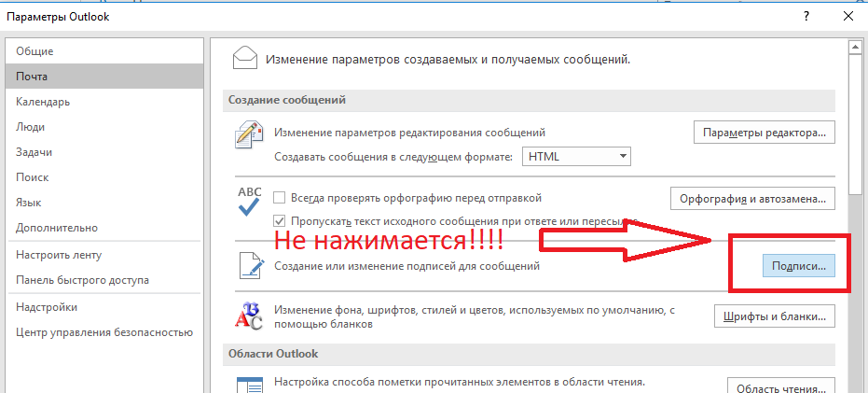
Task: Open the Задачи settings category
Action: pos(103,152)
